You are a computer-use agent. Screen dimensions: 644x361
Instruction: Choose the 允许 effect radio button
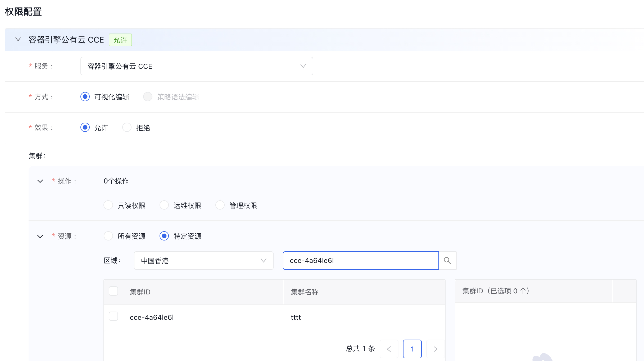tap(85, 128)
